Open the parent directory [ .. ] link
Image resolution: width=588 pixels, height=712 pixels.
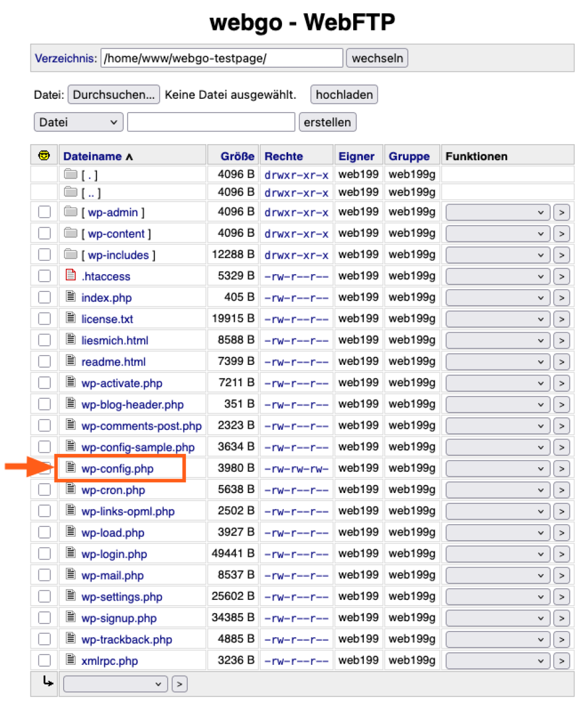91,193
